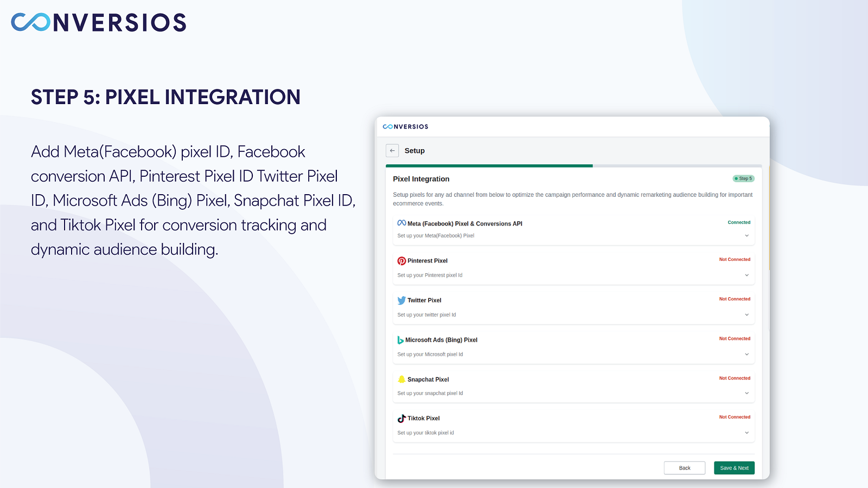Expand the Meta (Facebook) Pixel section chevron
Image resolution: width=868 pixels, height=488 pixels.
coord(746,235)
